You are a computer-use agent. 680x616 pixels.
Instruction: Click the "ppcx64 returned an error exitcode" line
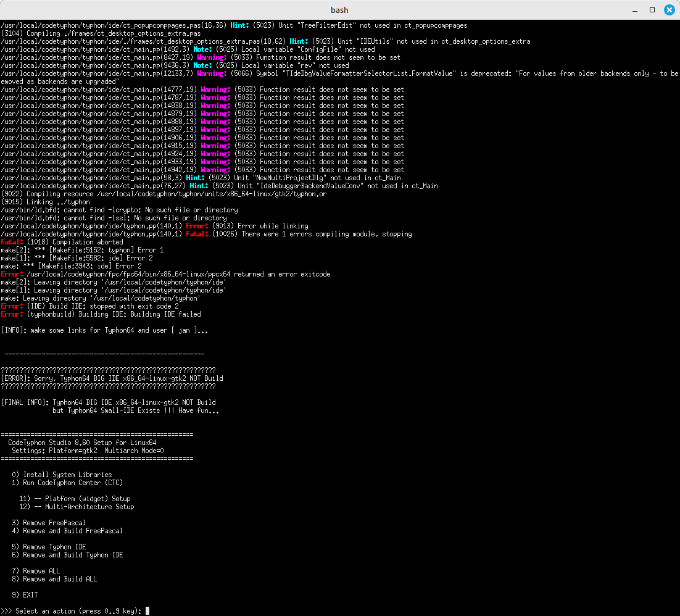[165, 274]
